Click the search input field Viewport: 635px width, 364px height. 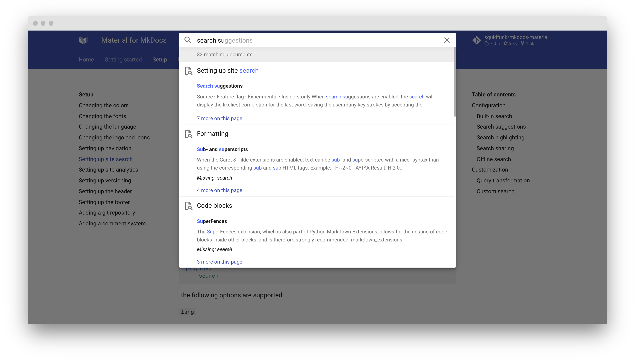317,40
